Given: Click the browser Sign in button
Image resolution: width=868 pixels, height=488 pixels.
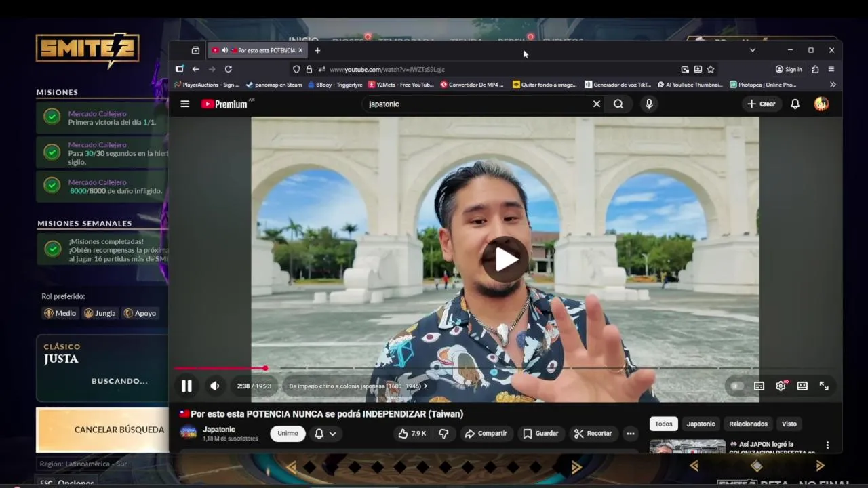Looking at the screenshot, I should point(789,69).
